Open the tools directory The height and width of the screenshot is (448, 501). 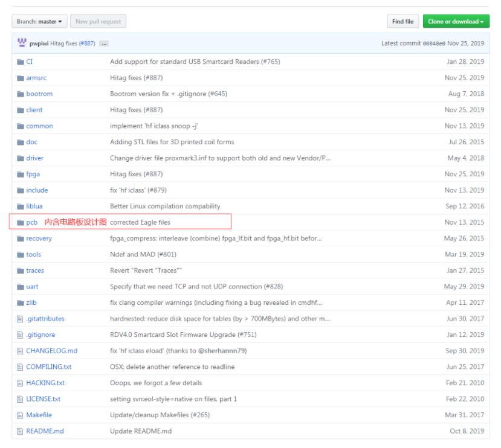34,254
